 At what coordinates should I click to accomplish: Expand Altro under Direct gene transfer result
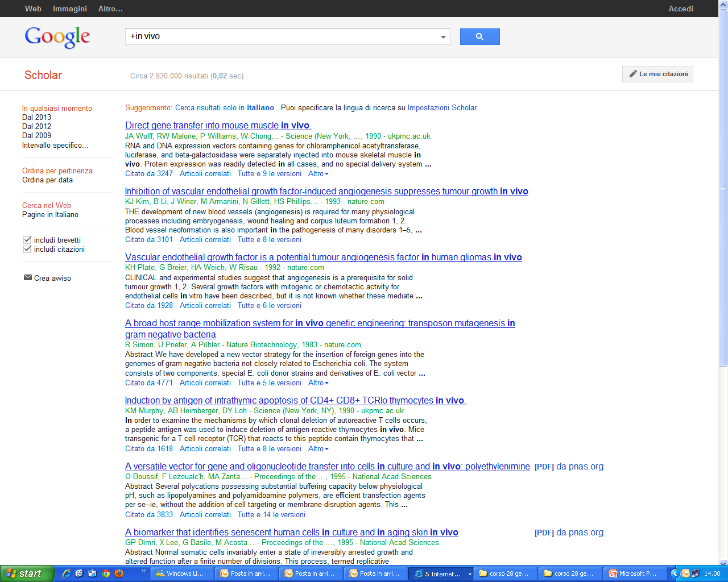318,173
